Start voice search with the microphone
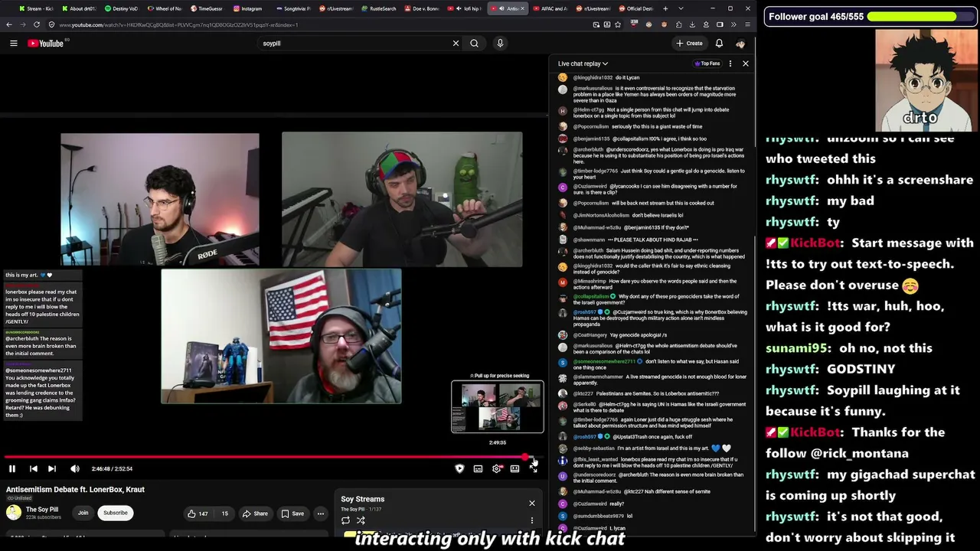This screenshot has width=980, height=551. tap(500, 44)
